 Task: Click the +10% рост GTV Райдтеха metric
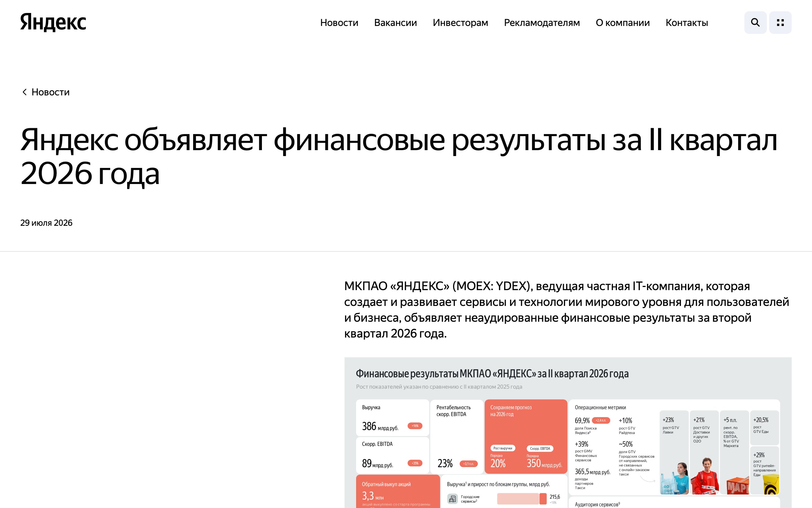pos(627,426)
